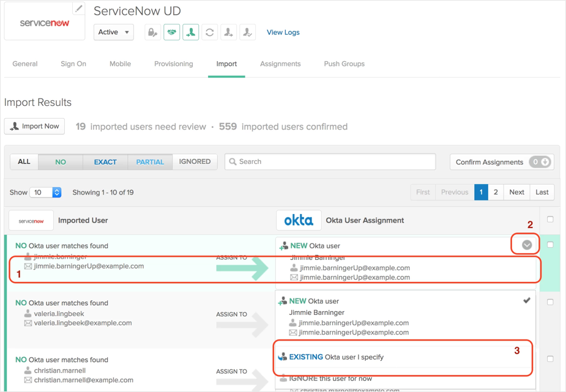Click the Search input field
The image size is (566, 392).
(x=330, y=161)
